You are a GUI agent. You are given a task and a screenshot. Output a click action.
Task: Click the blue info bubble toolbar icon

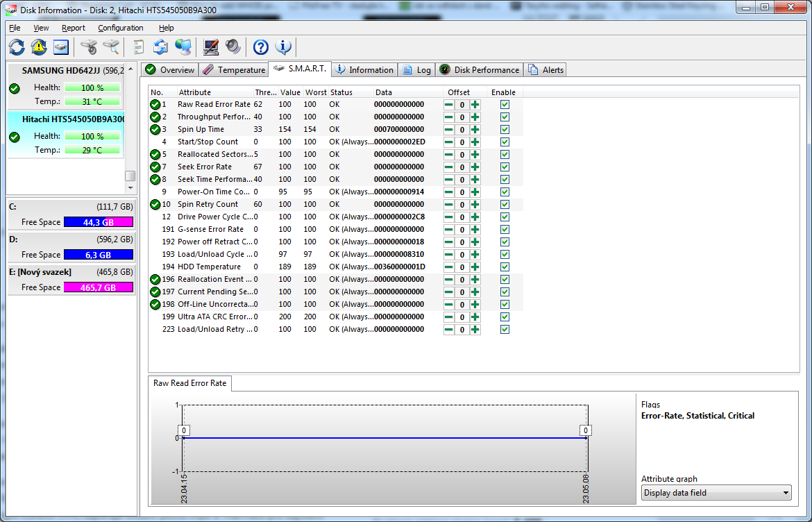tap(283, 47)
